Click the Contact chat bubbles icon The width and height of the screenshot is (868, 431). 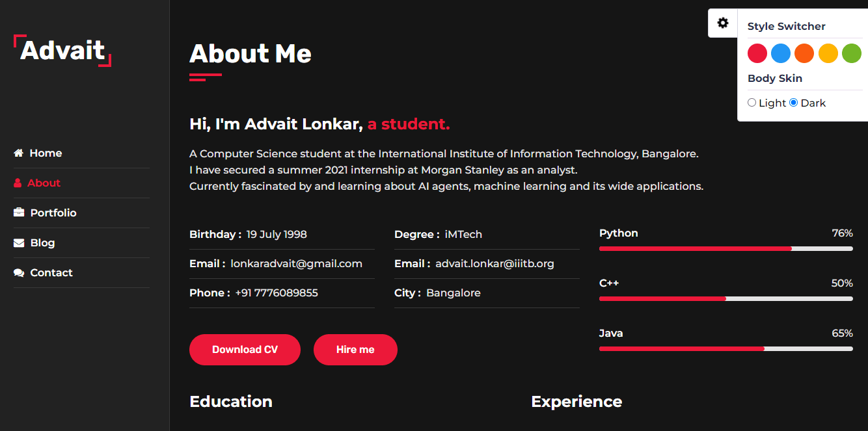coord(19,273)
